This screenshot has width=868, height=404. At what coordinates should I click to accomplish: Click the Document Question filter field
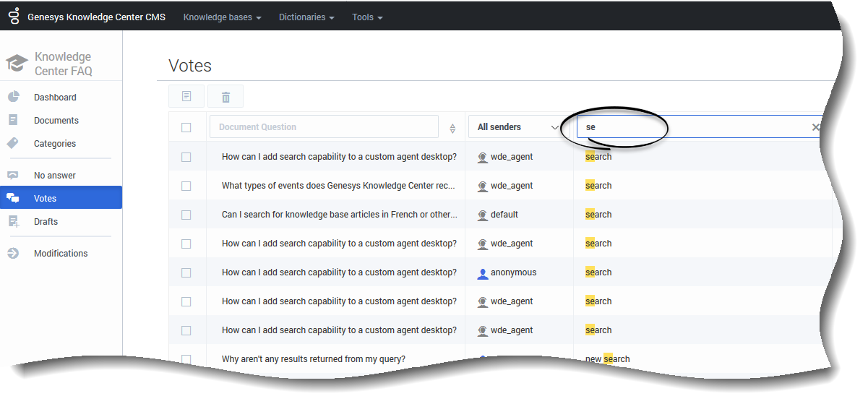(x=324, y=127)
